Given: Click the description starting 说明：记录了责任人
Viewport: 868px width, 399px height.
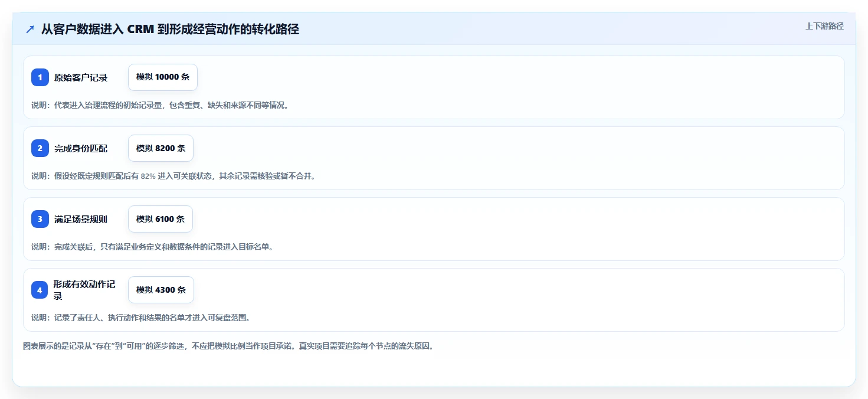Looking at the screenshot, I should coord(141,318).
